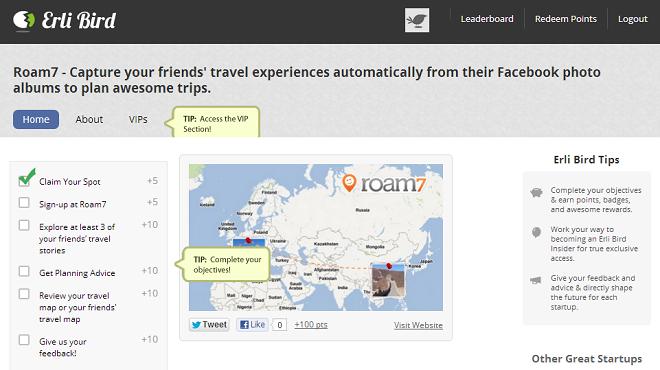Viewport: 660px width, 370px height.
Task: Toggle the Claim Your Spot checkbox
Action: coord(24,181)
